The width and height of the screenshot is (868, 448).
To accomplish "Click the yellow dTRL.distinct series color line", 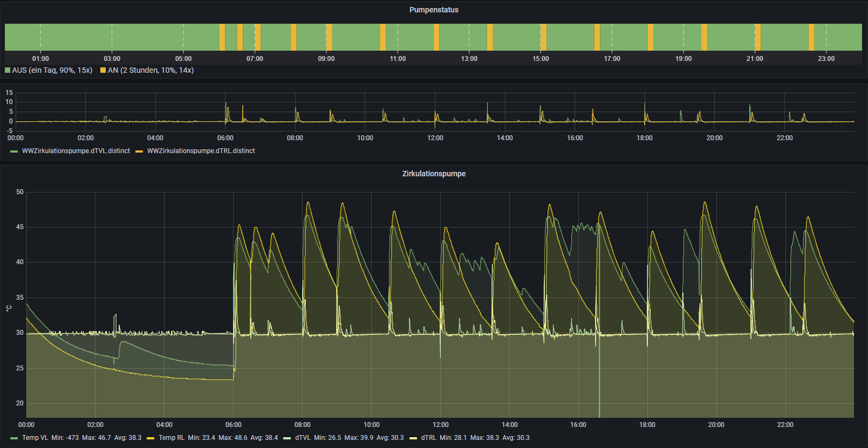I will point(139,151).
